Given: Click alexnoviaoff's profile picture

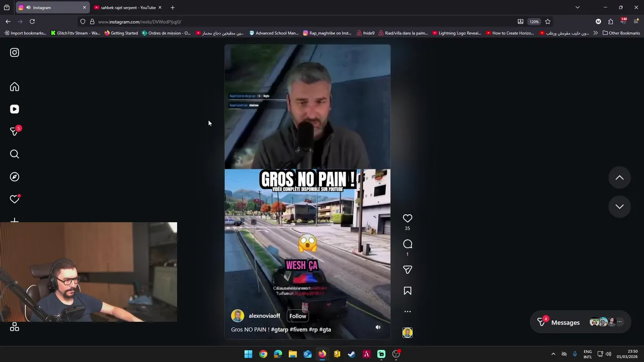Looking at the screenshot, I should point(237,316).
